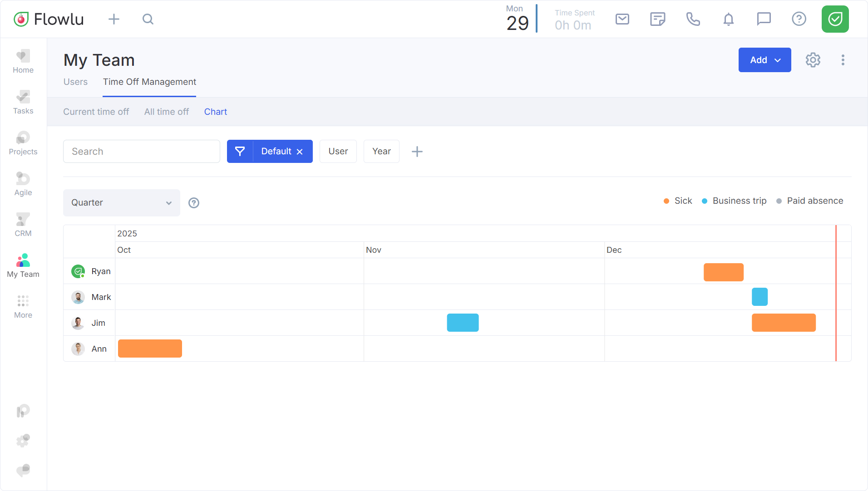
Task: Open the notes icon in top bar
Action: [657, 19]
